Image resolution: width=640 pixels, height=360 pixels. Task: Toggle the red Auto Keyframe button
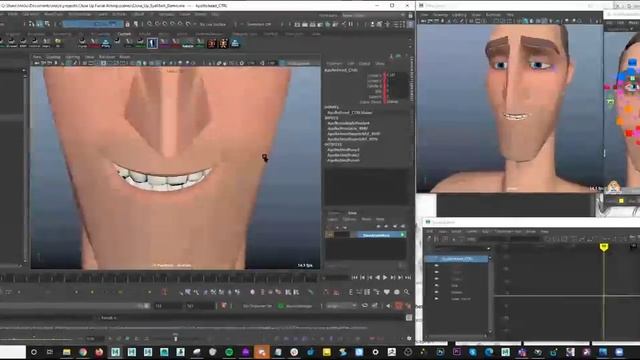(399, 306)
